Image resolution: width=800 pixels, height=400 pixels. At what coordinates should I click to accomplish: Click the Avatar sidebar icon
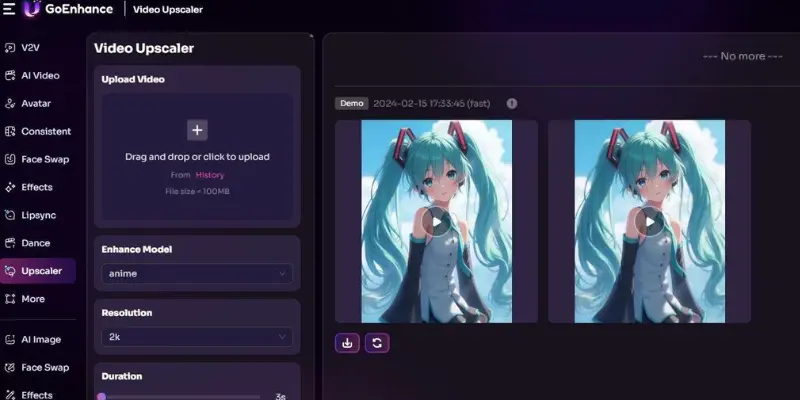[10, 104]
